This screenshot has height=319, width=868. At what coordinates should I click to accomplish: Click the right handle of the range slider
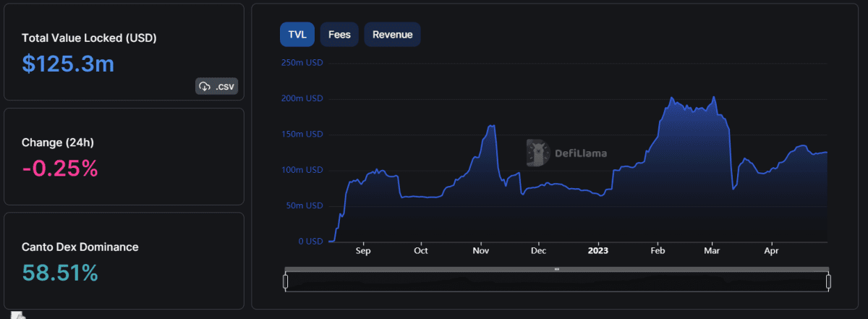(x=829, y=280)
